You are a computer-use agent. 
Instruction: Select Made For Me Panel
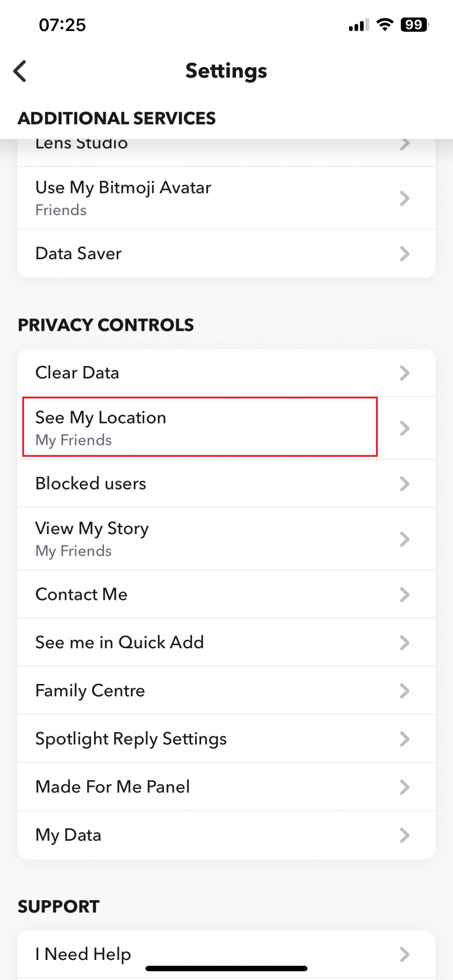coord(226,787)
